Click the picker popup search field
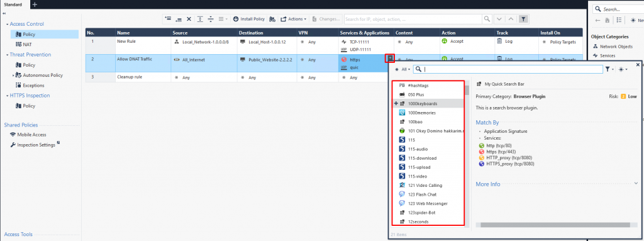 pyautogui.click(x=508, y=69)
